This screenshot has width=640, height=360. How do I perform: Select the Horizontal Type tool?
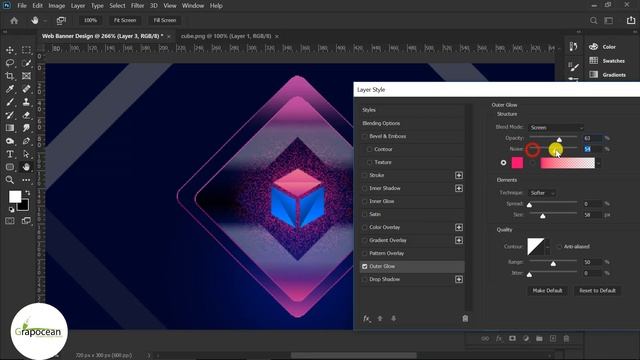[x=10, y=154]
